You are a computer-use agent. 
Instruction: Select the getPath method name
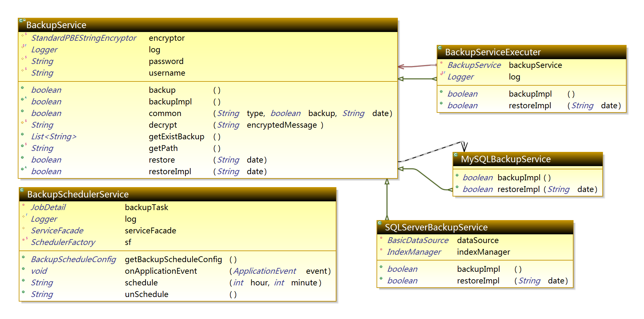click(x=163, y=148)
